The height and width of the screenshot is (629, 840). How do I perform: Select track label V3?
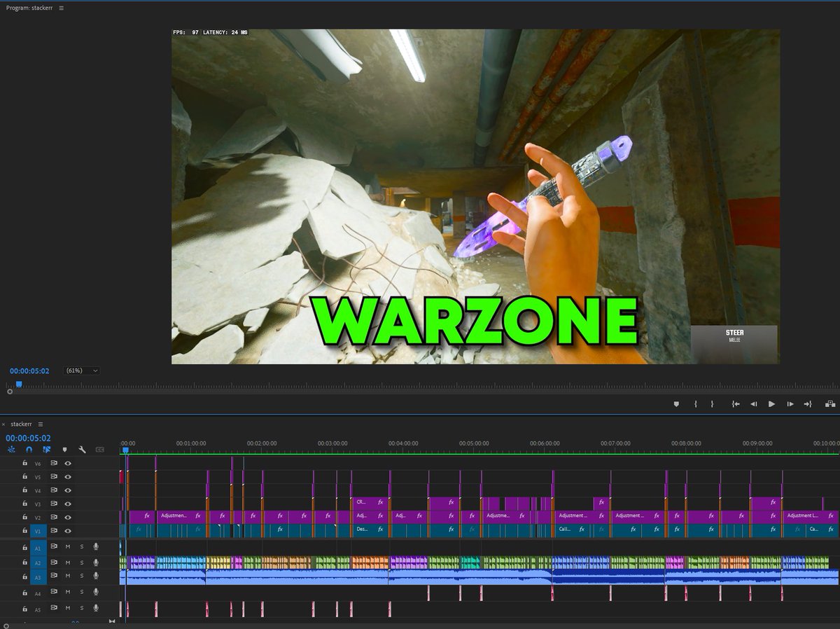(38, 504)
